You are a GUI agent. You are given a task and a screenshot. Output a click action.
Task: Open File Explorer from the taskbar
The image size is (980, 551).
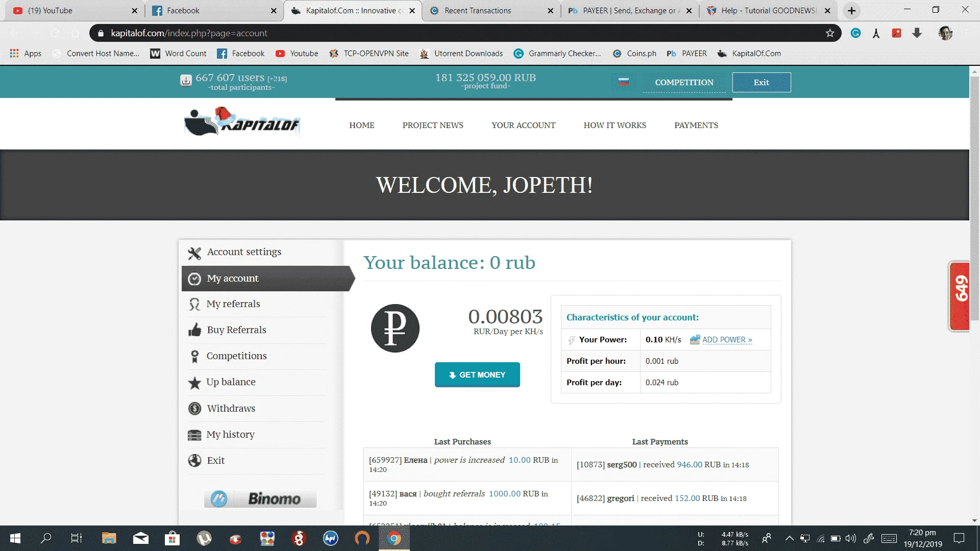coord(109,538)
